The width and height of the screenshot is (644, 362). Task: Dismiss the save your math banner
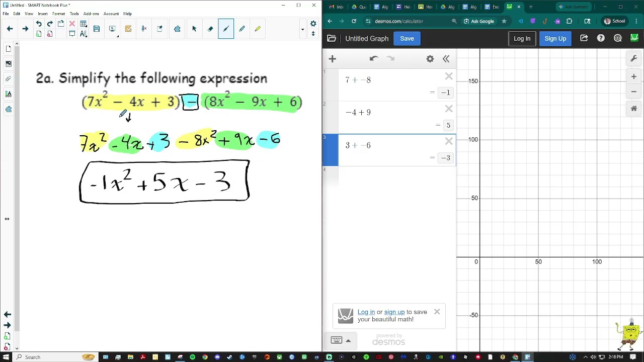pos(437,312)
